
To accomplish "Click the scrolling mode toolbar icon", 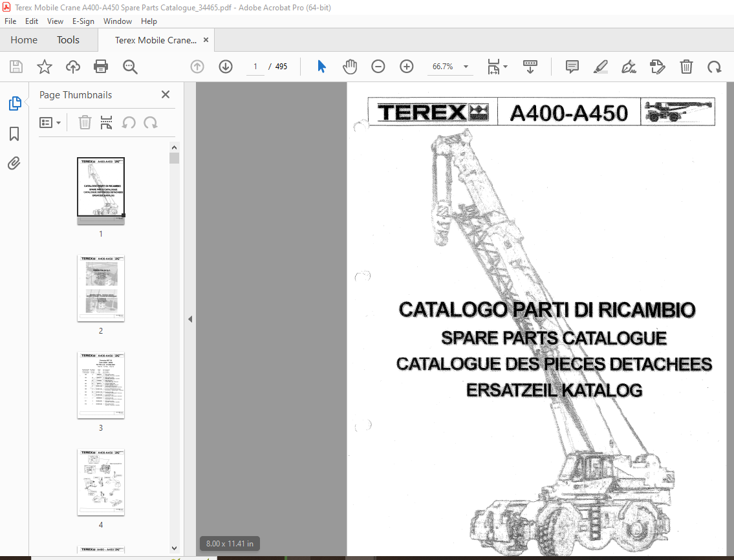I will pos(530,67).
